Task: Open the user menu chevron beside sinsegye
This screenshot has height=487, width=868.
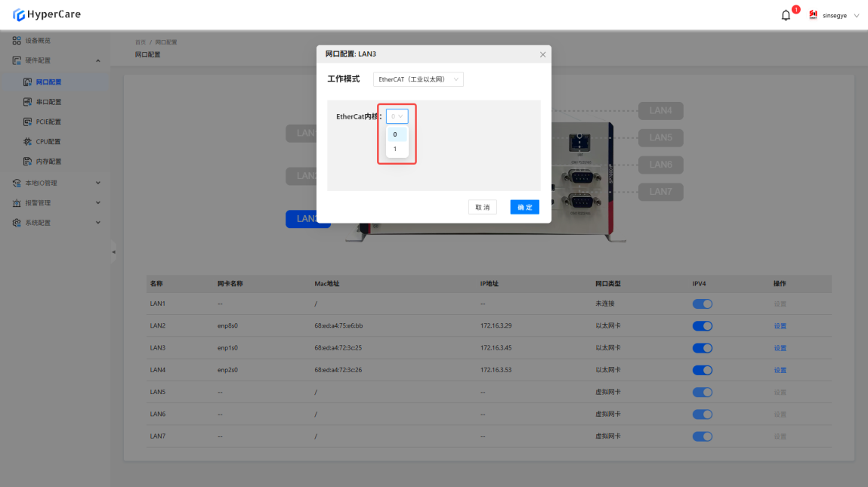Action: (x=857, y=16)
